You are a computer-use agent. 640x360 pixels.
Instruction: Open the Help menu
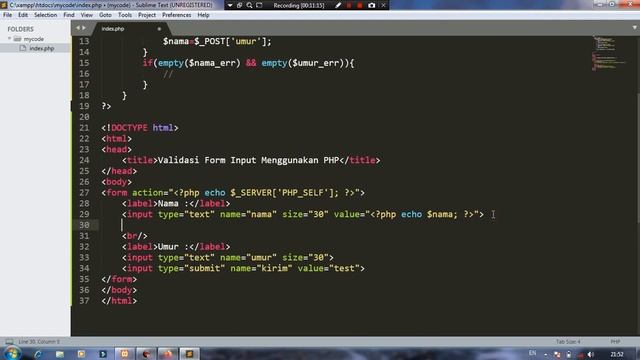pos(203,15)
